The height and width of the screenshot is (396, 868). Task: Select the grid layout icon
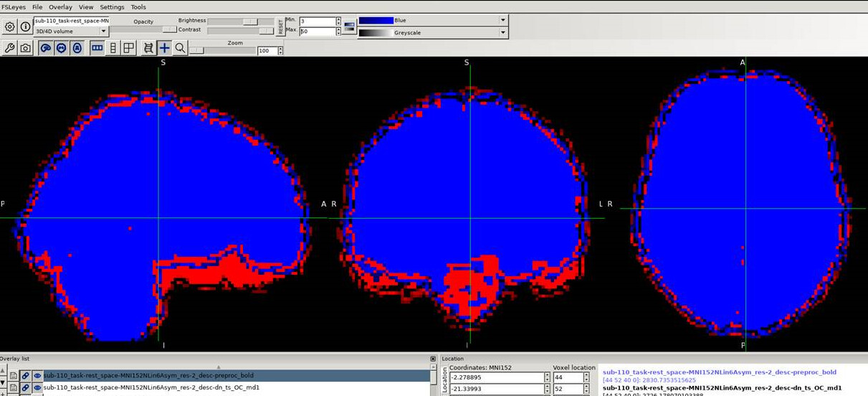128,48
